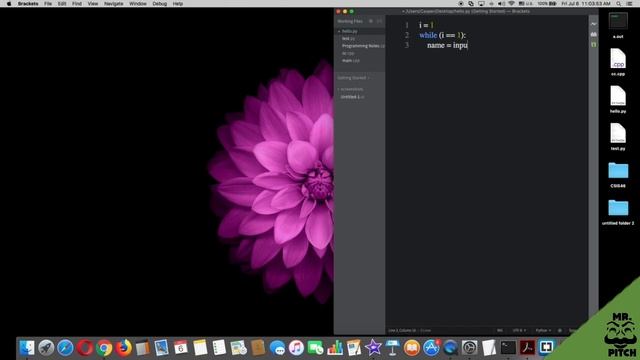This screenshot has width=640, height=360.
Task: Open App Store from dock
Action: [x=431, y=348]
